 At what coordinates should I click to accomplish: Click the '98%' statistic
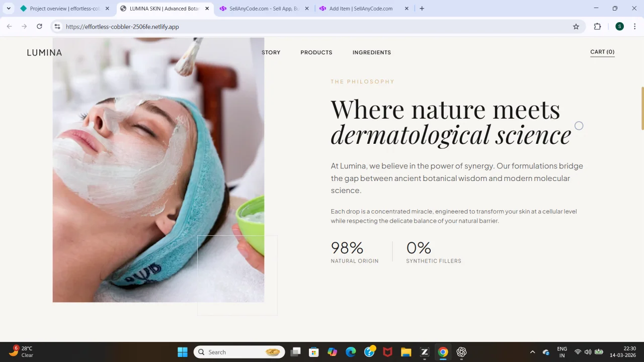(347, 248)
